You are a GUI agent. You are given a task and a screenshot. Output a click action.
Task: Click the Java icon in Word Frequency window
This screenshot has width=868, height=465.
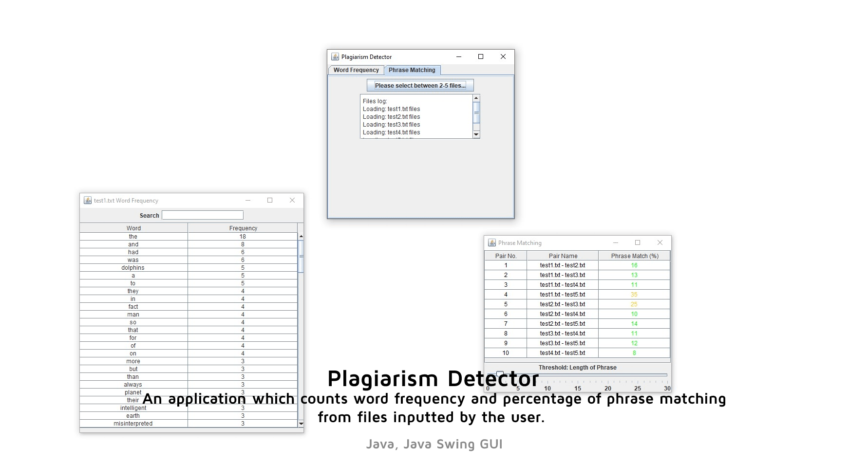pyautogui.click(x=88, y=201)
